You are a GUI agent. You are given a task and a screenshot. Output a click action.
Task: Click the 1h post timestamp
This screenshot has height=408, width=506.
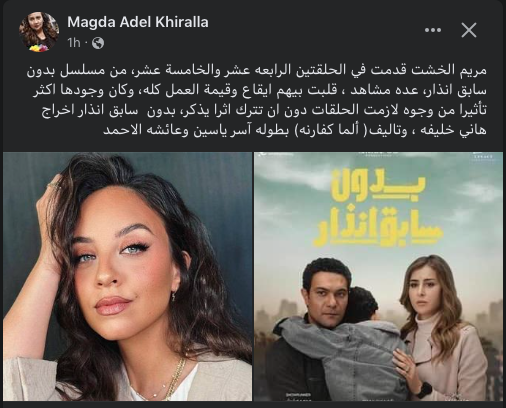74,43
